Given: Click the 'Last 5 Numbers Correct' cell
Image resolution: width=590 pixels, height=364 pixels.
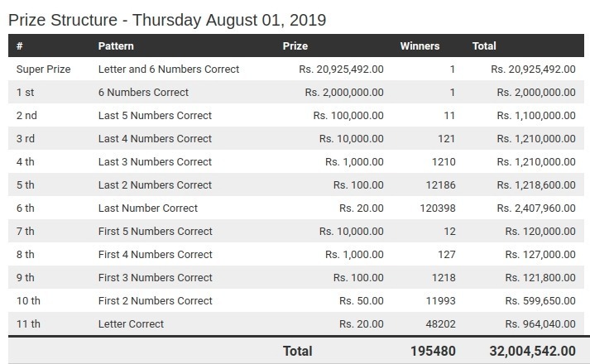Looking at the screenshot, I should pyautogui.click(x=155, y=116).
